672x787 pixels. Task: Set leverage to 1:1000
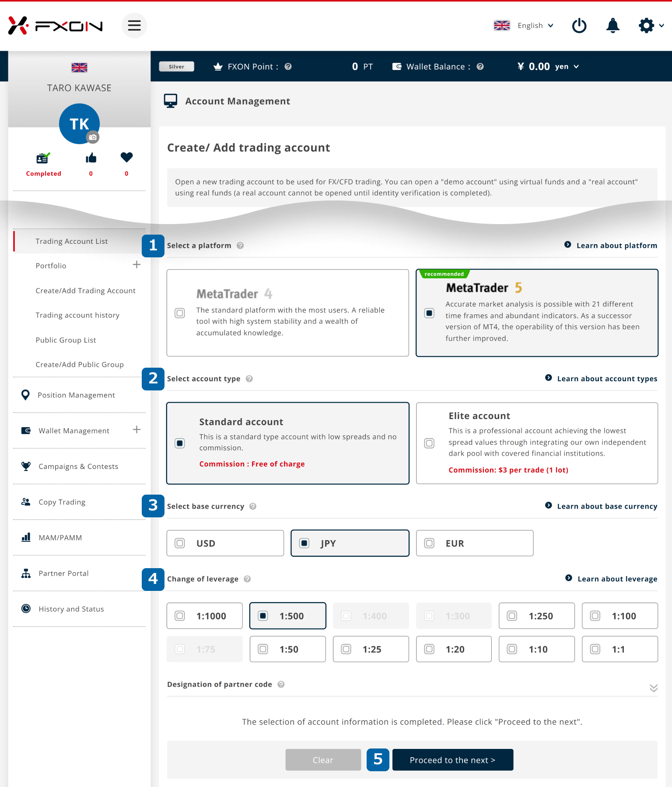click(205, 616)
